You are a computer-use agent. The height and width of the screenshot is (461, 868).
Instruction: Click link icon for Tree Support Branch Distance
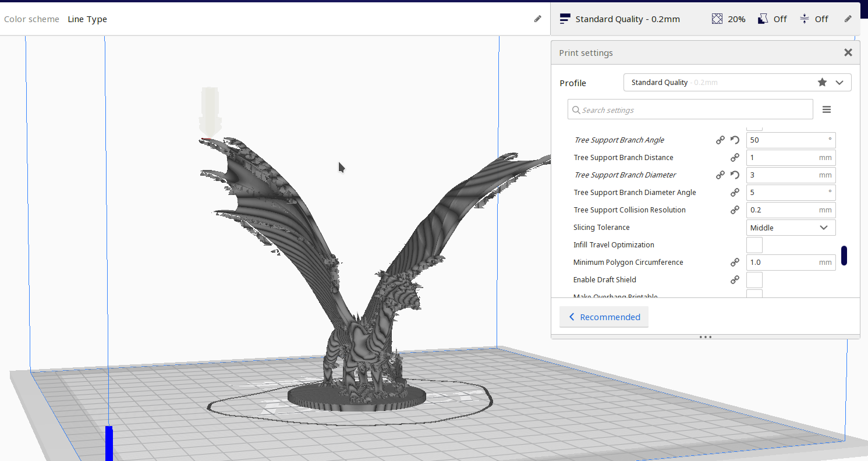[x=735, y=158]
